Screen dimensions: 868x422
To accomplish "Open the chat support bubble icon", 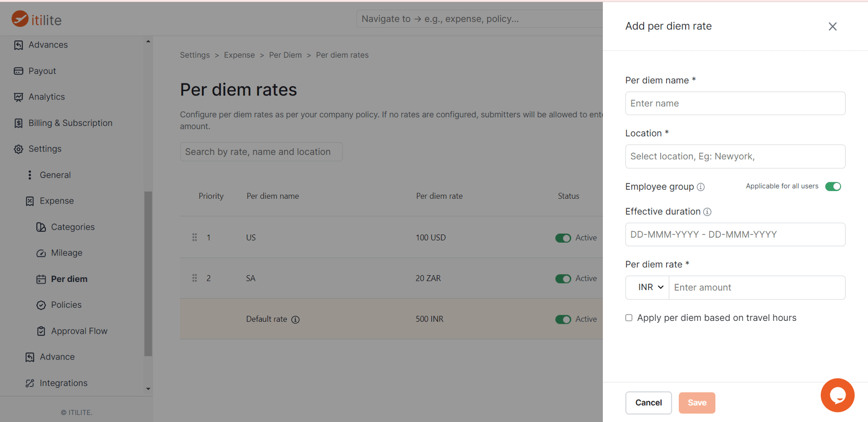I will (838, 395).
